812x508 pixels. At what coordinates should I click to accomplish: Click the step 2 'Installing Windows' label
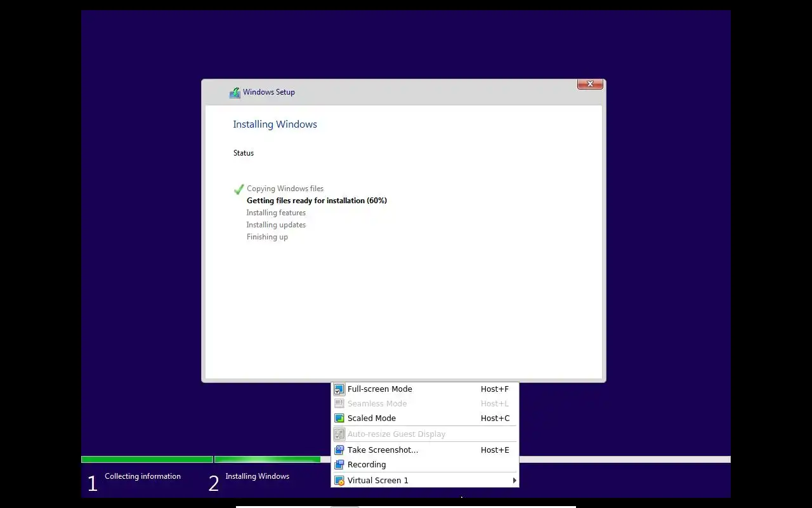[258, 476]
